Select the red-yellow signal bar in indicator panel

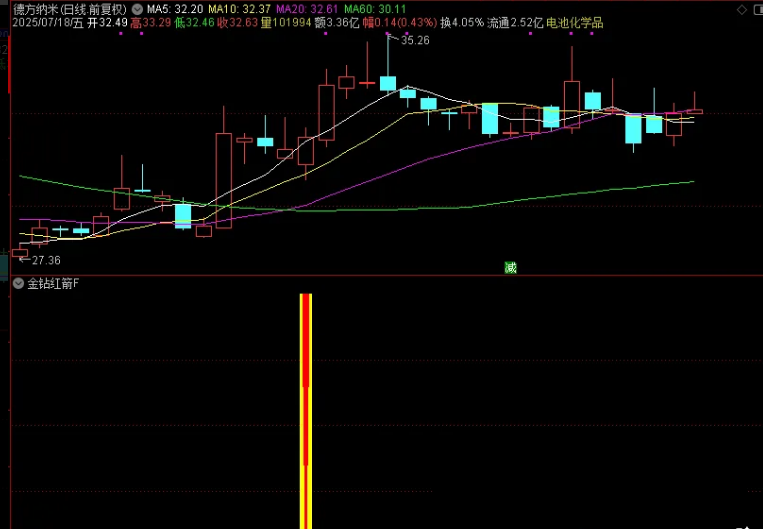coord(307,410)
